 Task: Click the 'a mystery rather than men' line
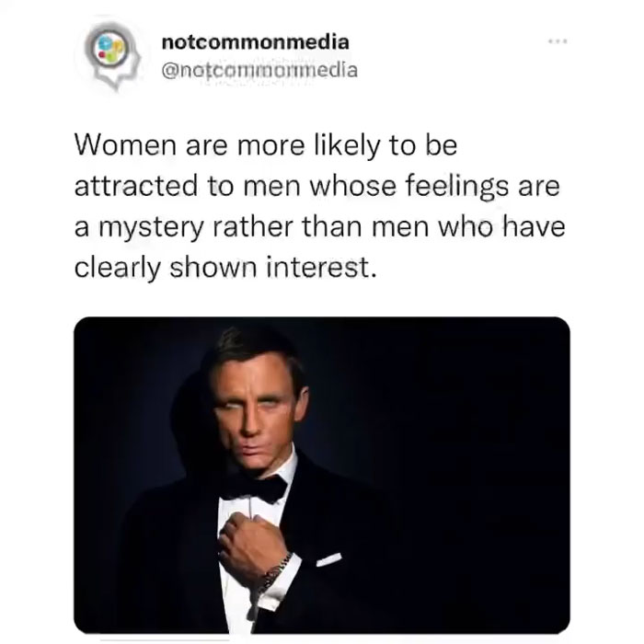tap(250, 226)
